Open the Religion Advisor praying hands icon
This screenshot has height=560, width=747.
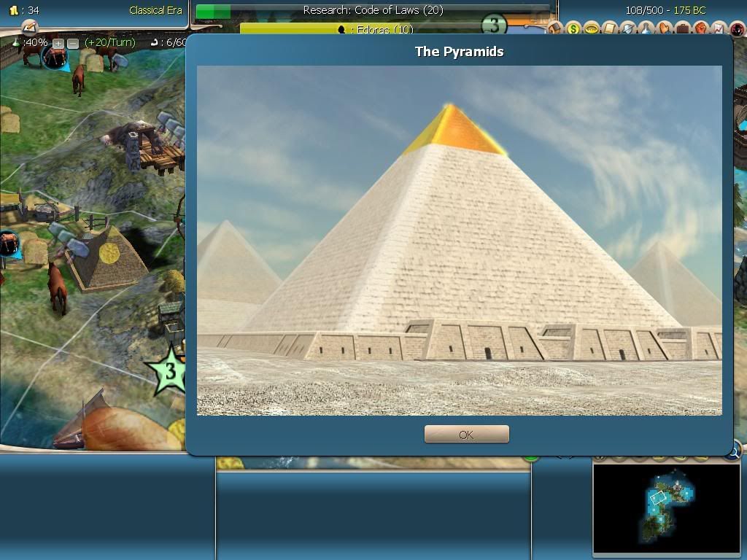pos(664,28)
